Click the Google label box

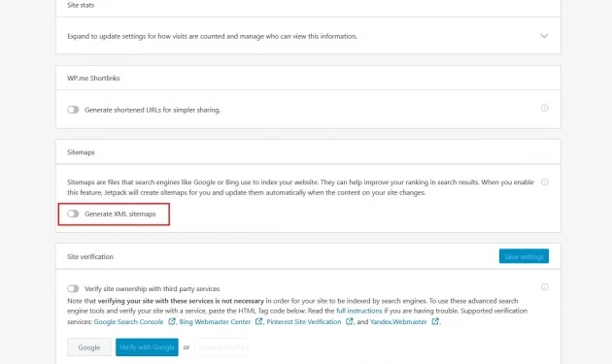[89, 347]
